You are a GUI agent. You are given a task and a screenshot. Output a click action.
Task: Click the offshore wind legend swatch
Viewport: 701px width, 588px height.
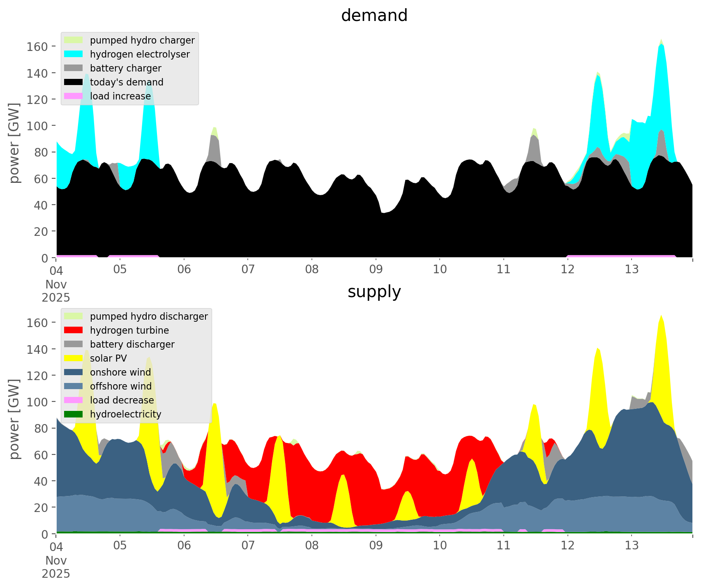click(x=74, y=386)
